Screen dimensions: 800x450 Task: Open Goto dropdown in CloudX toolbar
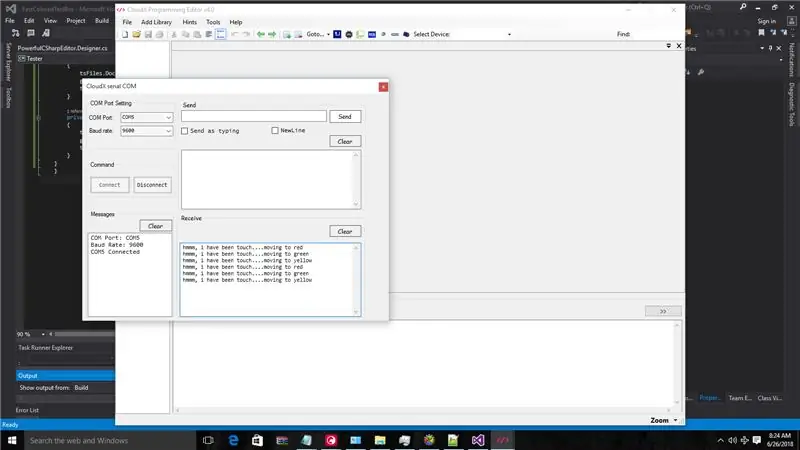(318, 34)
